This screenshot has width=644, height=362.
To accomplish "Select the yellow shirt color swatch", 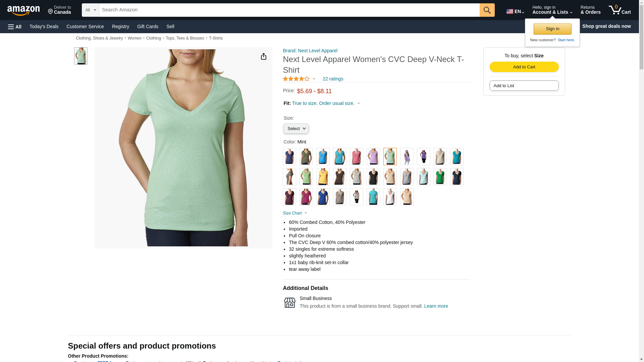I will click(x=323, y=177).
